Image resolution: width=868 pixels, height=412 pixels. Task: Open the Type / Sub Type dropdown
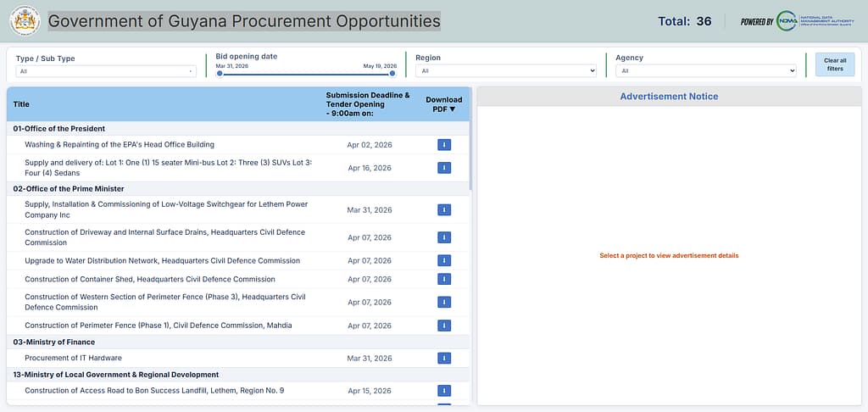106,71
